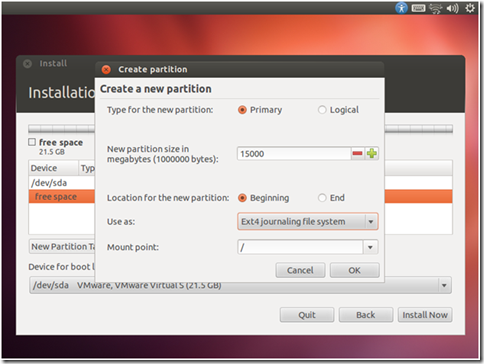484x364 pixels.
Task: Decrease partition size with the red minus button
Action: tap(357, 153)
